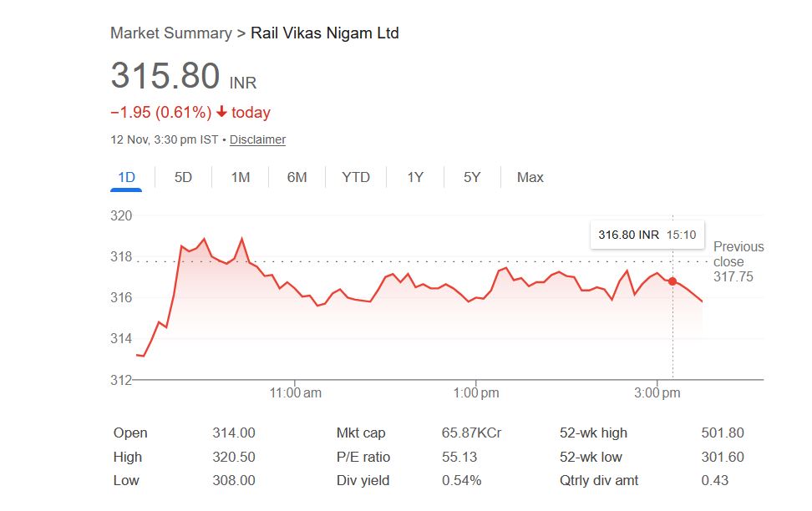Go to Market Summary breadcrumb

tap(170, 33)
